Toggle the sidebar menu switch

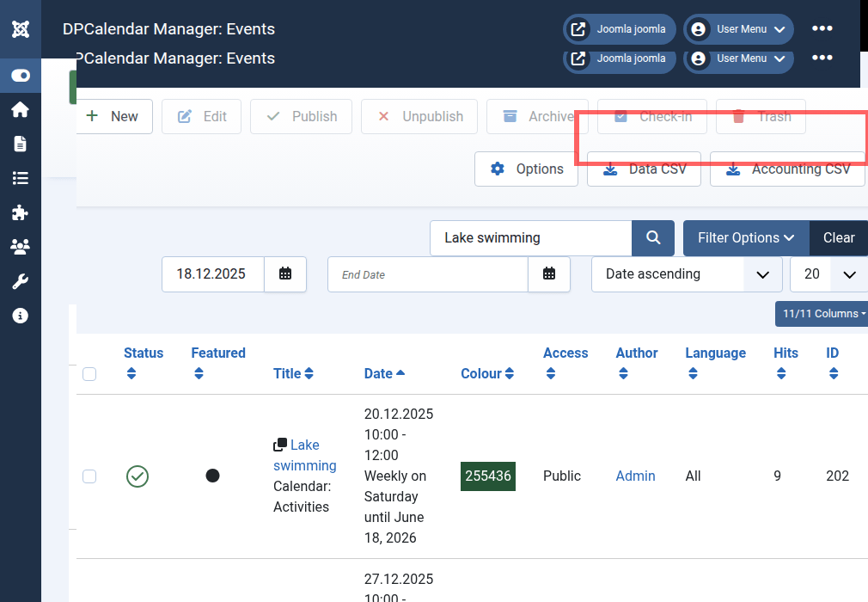point(21,76)
